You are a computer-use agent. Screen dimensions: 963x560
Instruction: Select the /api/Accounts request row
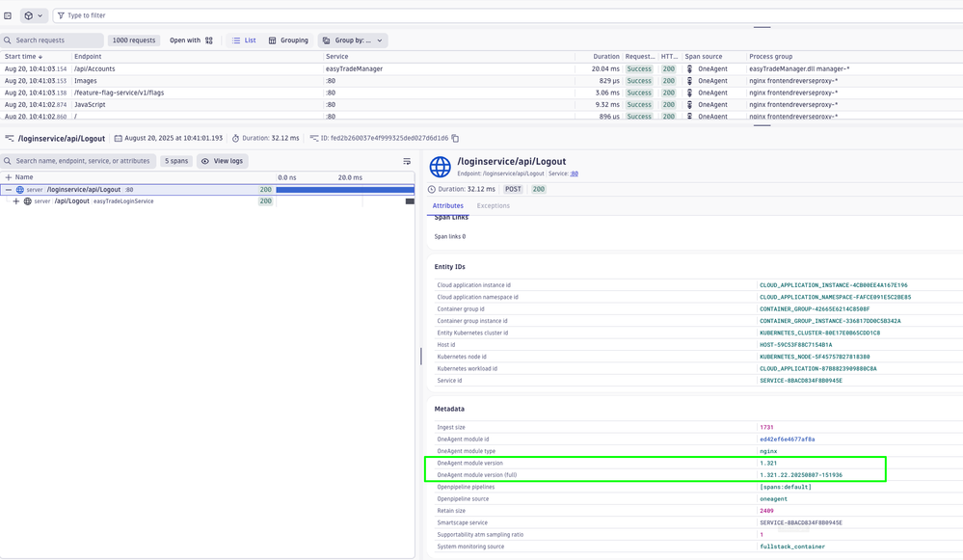coord(482,68)
